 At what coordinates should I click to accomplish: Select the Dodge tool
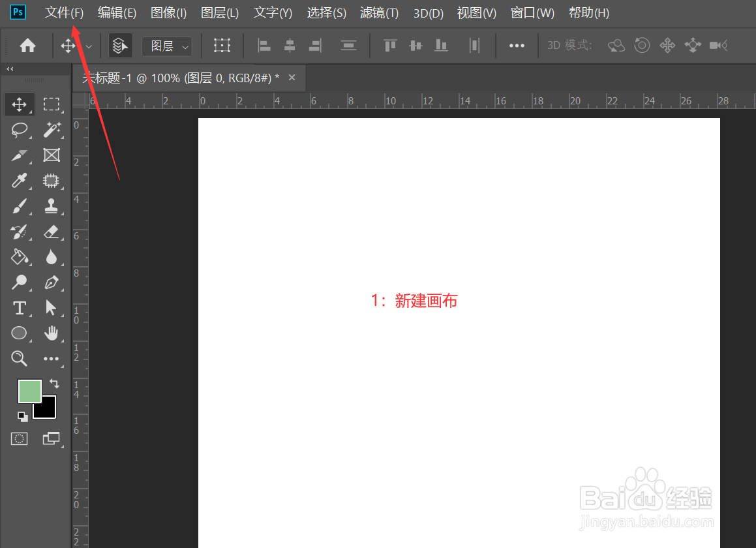tap(20, 282)
